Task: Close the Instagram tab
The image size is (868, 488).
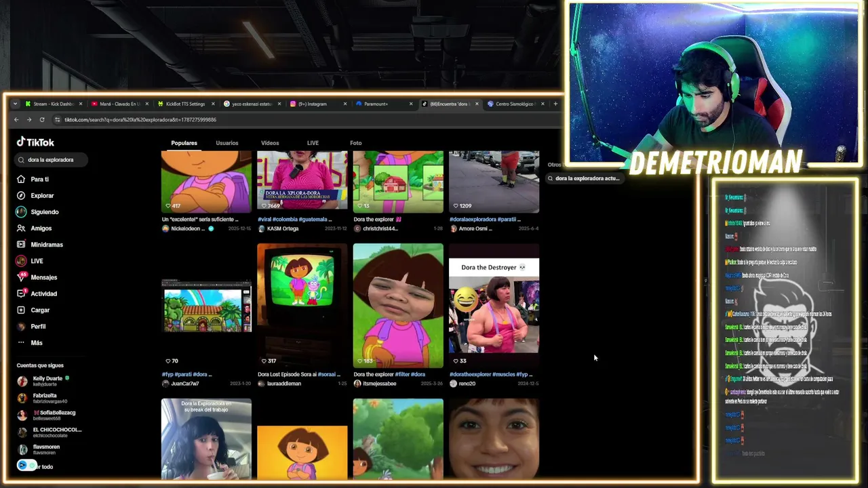Action: pos(344,104)
